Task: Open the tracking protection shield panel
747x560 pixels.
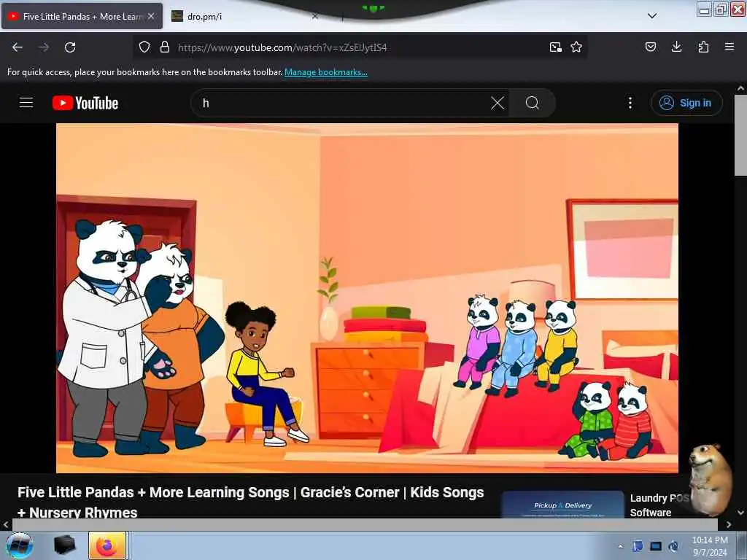Action: [x=144, y=47]
